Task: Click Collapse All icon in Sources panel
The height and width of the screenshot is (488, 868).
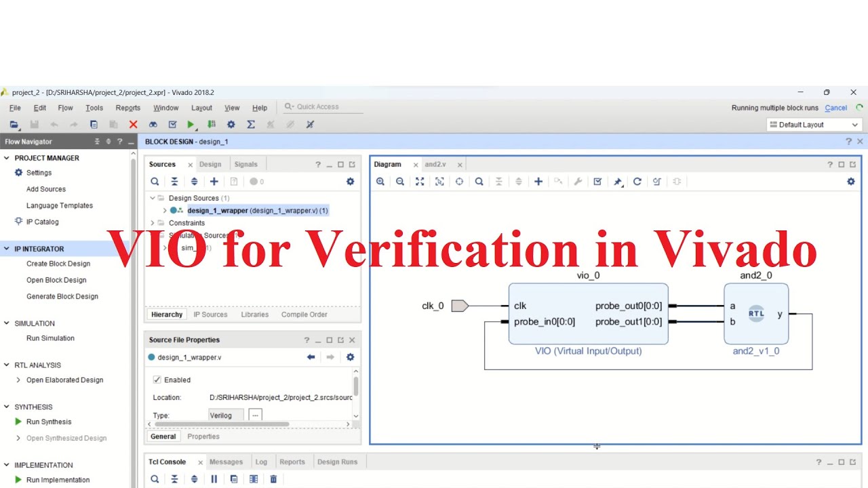Action: coord(174,182)
